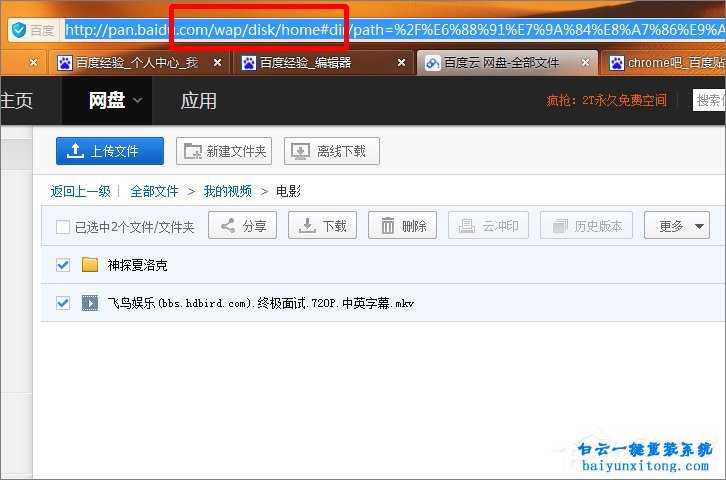This screenshot has width=726, height=480.
Task: Click the new-folder icon on 新建文件夹
Action: coord(193,151)
